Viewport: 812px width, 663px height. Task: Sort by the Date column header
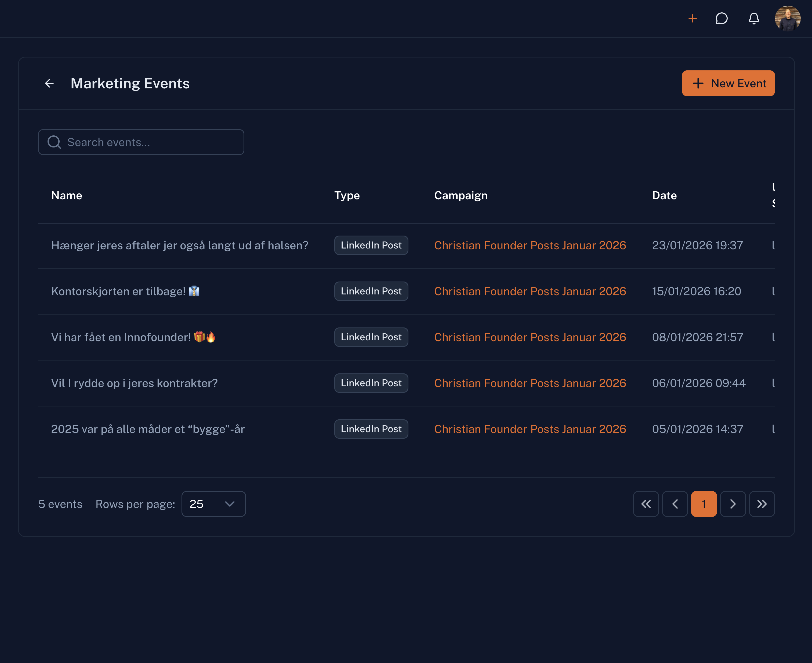(x=664, y=196)
